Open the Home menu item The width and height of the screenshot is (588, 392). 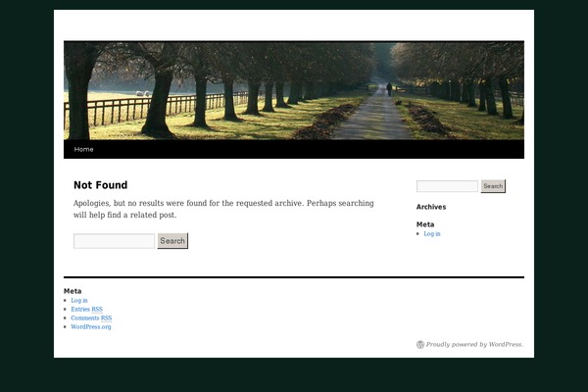(83, 149)
